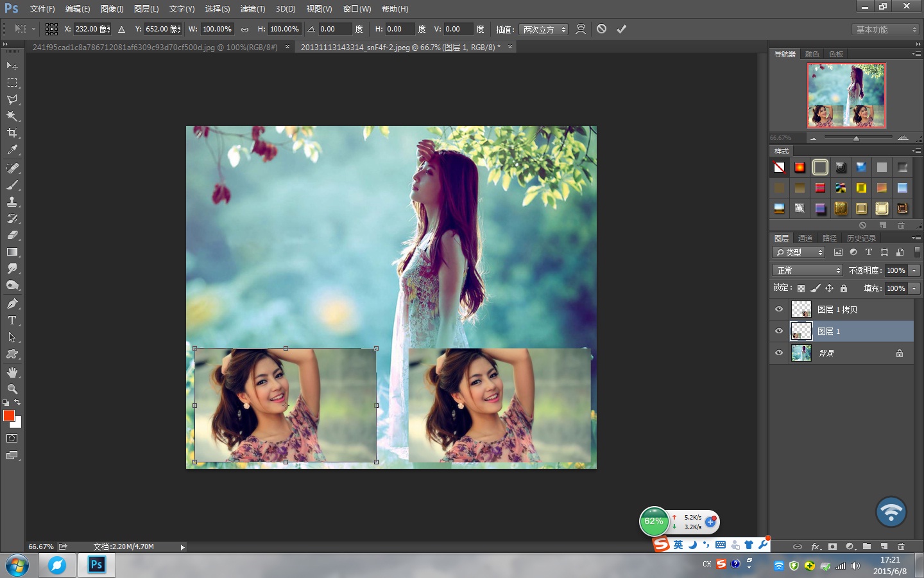Switch to the 色板 panel tab

(836, 54)
